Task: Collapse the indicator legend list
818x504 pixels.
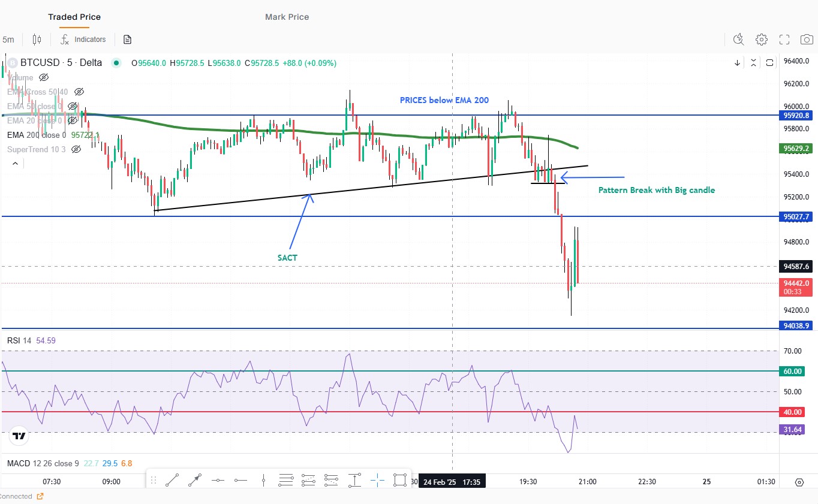Action: point(15,163)
